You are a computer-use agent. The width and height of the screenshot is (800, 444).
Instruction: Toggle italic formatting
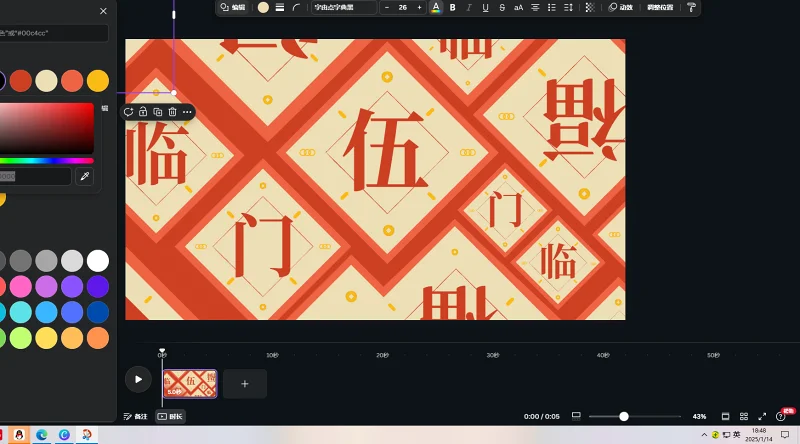tap(469, 7)
